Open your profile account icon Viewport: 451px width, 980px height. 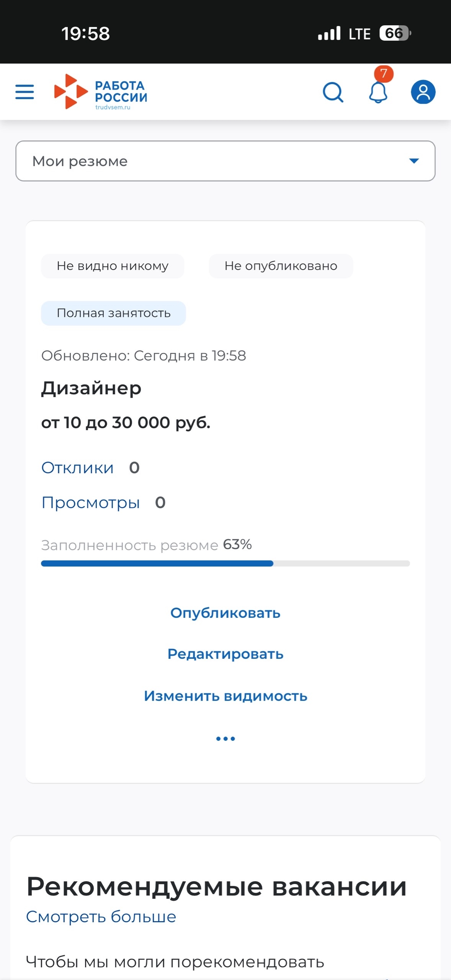[422, 92]
